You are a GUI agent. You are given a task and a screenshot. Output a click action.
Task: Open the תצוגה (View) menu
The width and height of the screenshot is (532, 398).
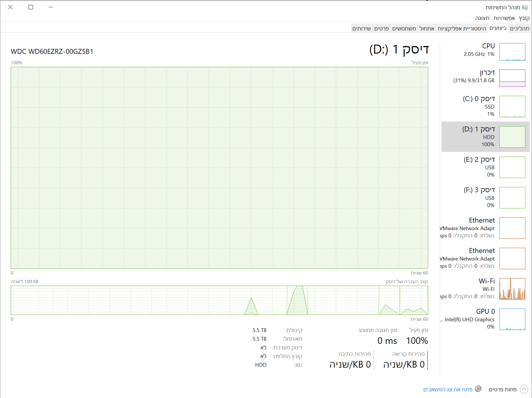point(482,18)
